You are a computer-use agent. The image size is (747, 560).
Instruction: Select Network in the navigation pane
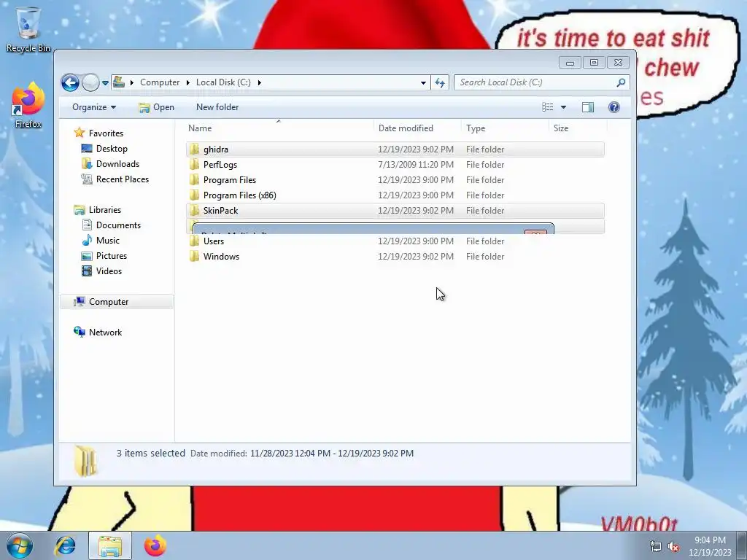[x=105, y=332]
